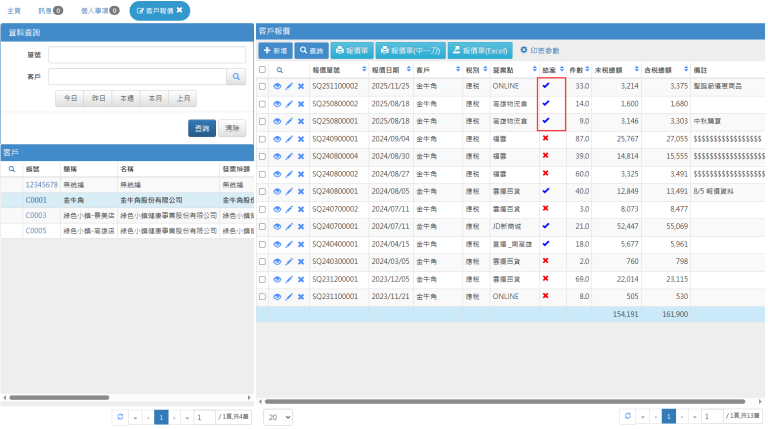
Task: Click the 單號 input field
Action: pyautogui.click(x=146, y=54)
